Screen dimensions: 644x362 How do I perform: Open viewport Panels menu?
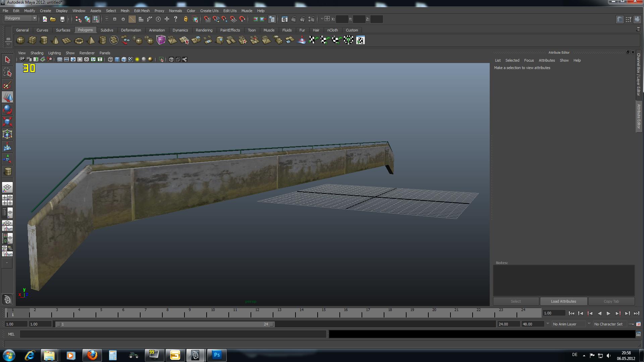[105, 53]
